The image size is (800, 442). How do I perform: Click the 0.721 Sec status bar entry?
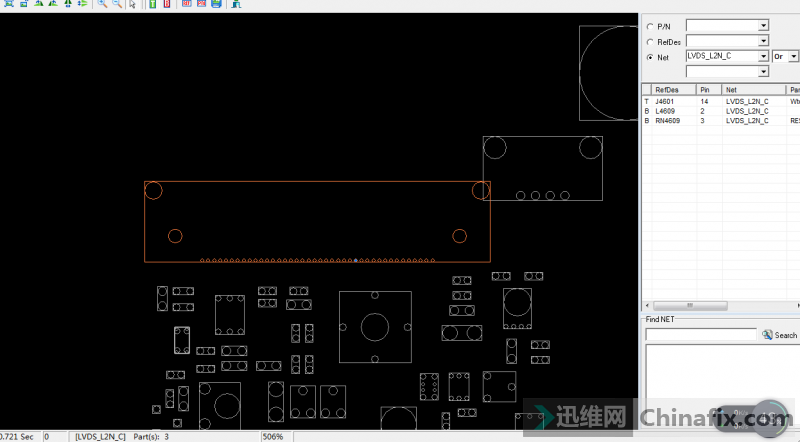coord(17,437)
